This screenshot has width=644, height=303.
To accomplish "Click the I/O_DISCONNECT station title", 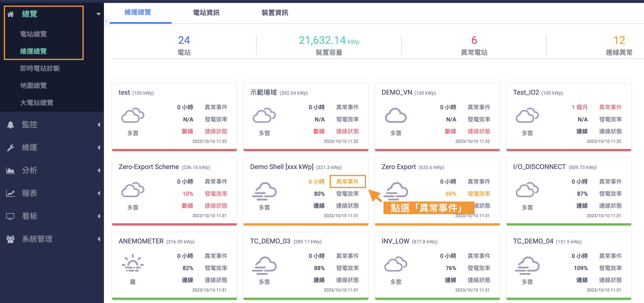I will click(539, 167).
